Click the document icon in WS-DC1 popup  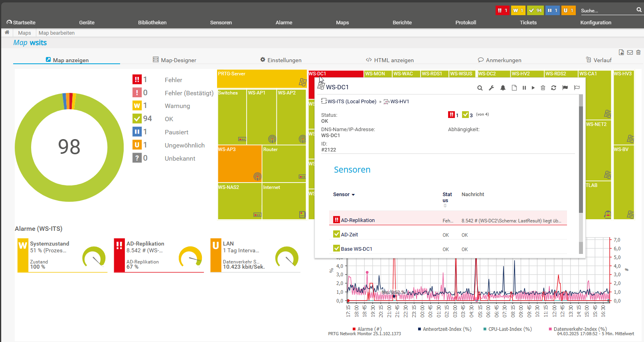click(514, 88)
